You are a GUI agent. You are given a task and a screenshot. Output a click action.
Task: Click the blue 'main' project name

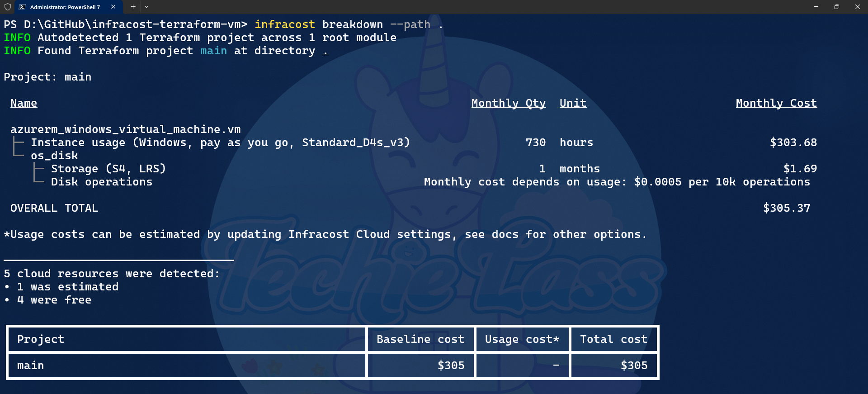(213, 51)
